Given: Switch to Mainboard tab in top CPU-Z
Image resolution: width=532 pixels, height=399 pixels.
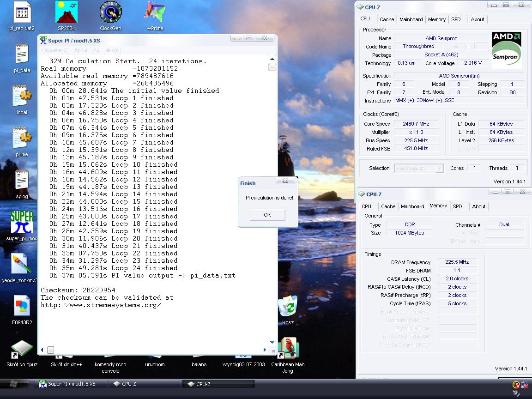Looking at the screenshot, I should pos(411,19).
